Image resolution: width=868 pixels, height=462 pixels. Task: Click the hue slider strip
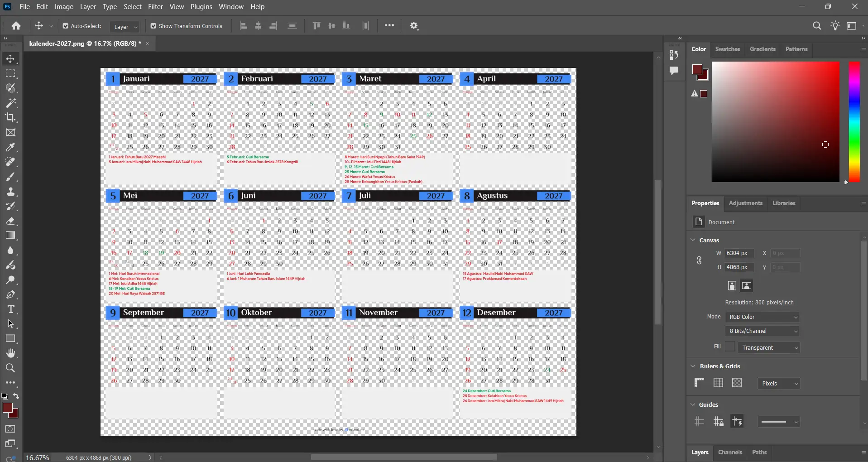point(854,122)
